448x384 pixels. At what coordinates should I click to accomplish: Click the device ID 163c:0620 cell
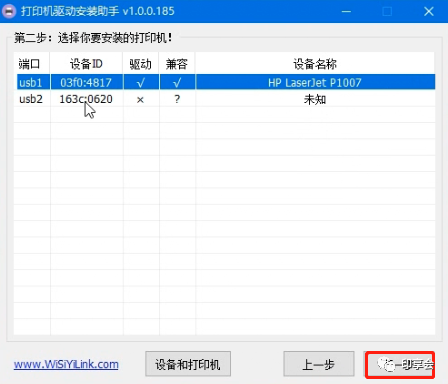pos(86,99)
